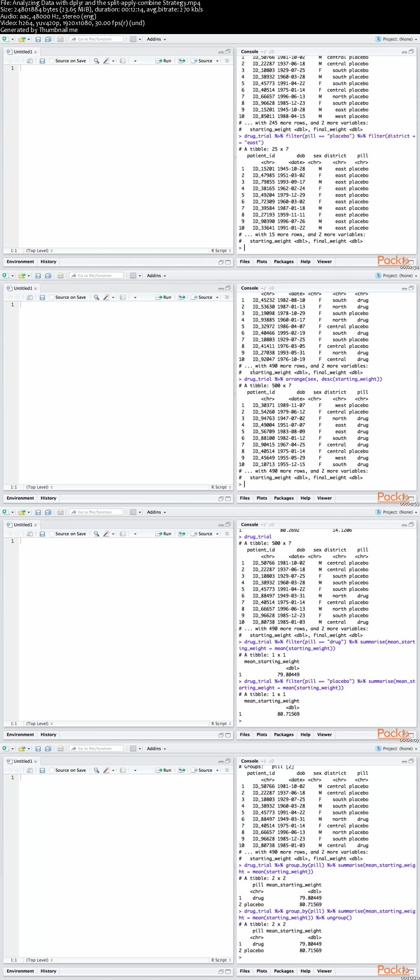
Task: Click Re-run previous code icon in 00:08:07 frame
Action: [x=182, y=534]
